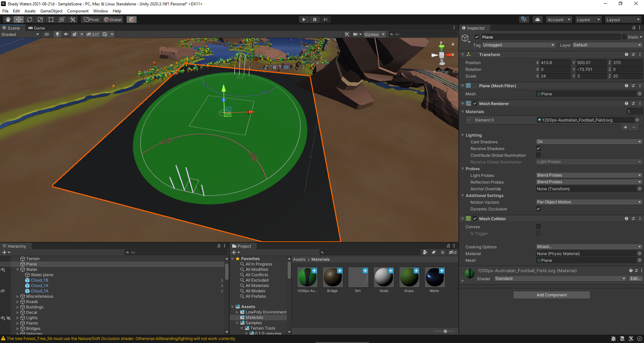Select the Rect transform tool
This screenshot has width=644, height=343.
(51, 19)
